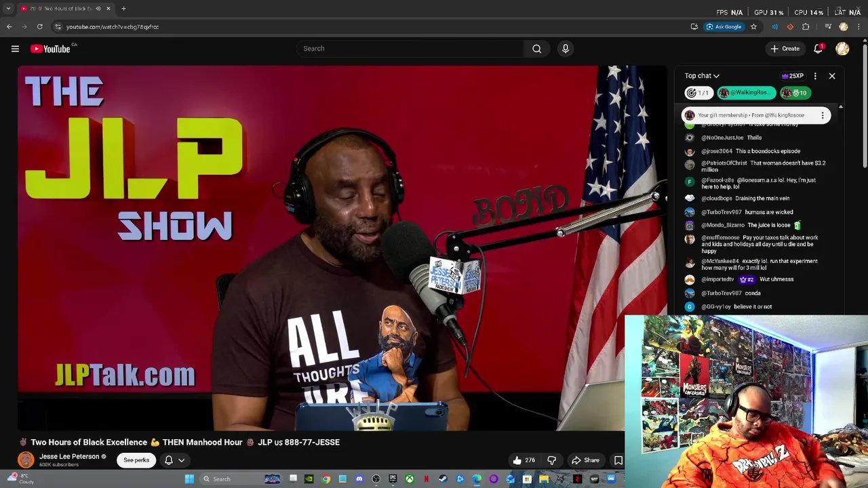This screenshot has width=868, height=488.
Task: Open the YouTube account avatar menu
Action: (x=842, y=48)
